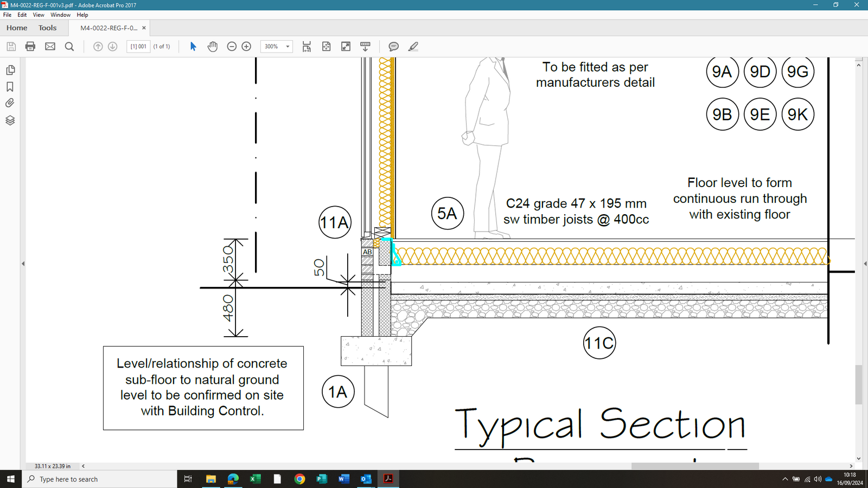The image size is (868, 488).
Task: Click the page number input field
Action: (x=138, y=47)
